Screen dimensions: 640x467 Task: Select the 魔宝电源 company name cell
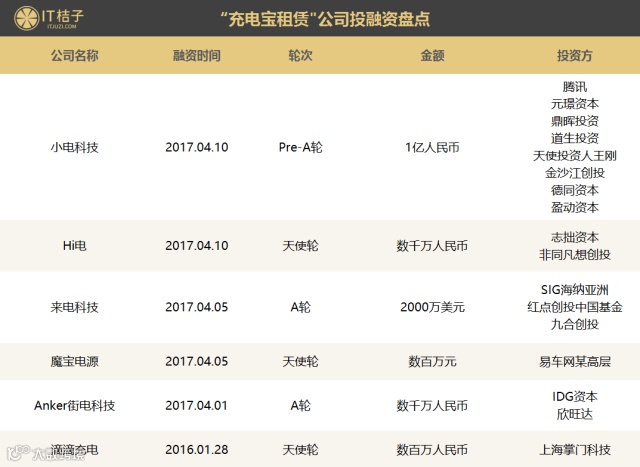pos(74,361)
